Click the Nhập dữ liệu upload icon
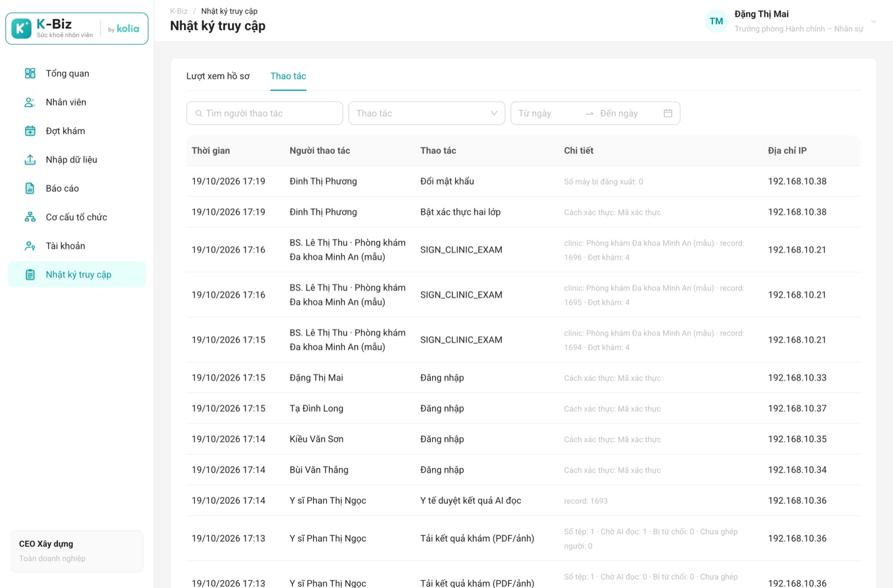 [x=30, y=160]
